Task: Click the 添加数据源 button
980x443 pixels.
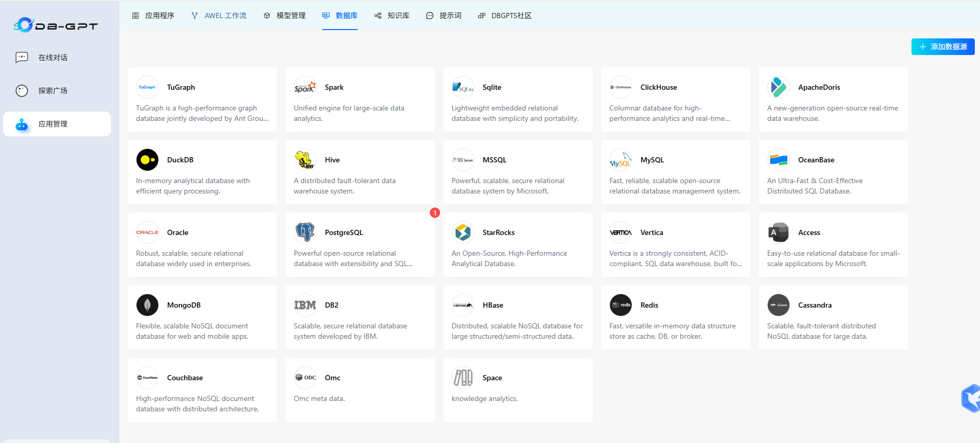Action: 943,47
